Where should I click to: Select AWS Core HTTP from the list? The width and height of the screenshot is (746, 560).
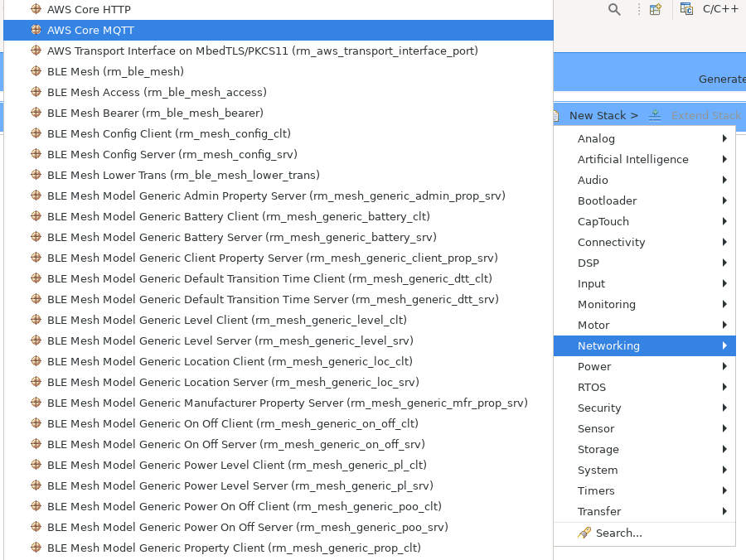(x=279, y=9)
